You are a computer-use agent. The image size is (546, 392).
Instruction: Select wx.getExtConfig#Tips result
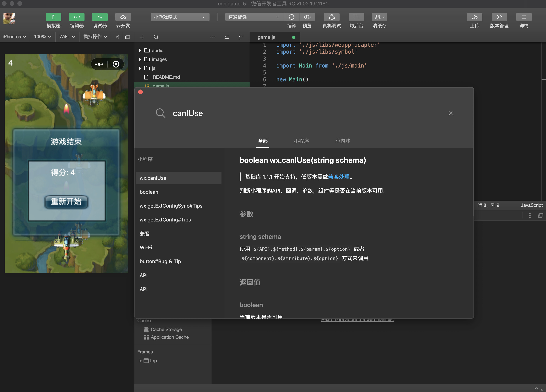pyautogui.click(x=179, y=220)
